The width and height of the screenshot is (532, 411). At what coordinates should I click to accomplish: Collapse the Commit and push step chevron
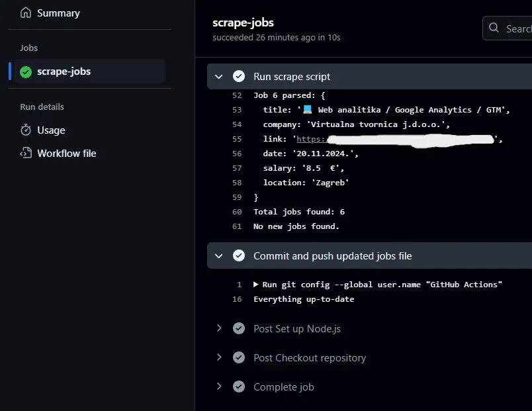point(219,256)
